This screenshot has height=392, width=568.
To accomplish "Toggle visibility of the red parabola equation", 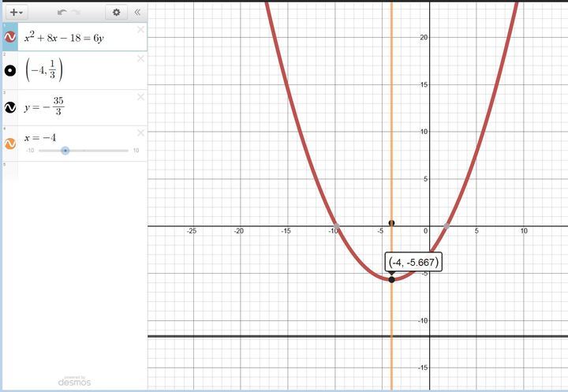I will [x=10, y=37].
